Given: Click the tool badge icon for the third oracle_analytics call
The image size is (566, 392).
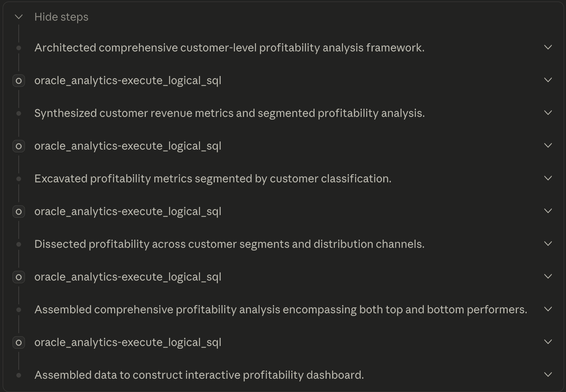Looking at the screenshot, I should coord(18,211).
